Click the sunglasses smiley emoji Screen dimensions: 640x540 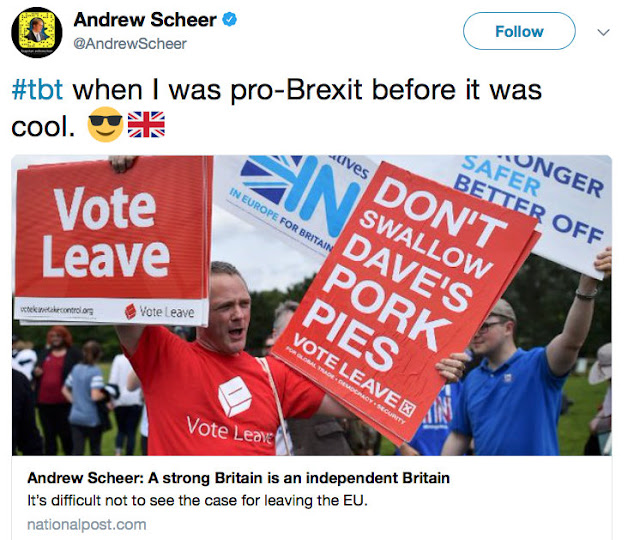[105, 124]
